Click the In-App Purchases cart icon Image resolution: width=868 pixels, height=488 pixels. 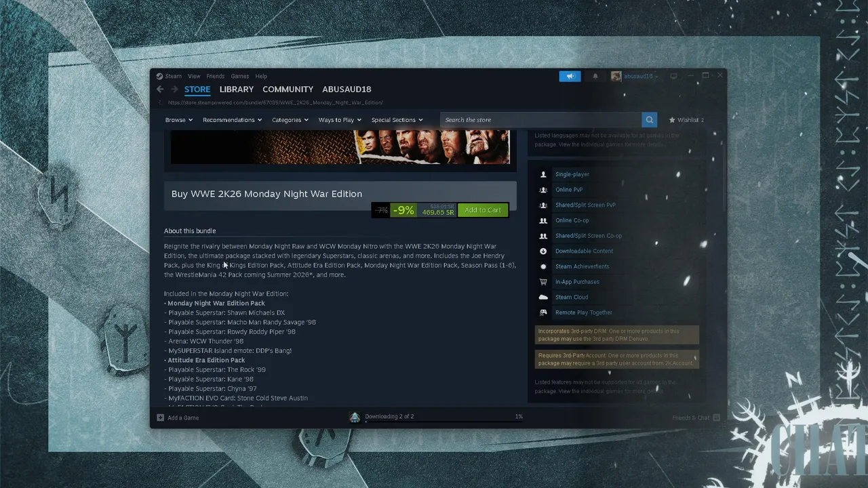pos(543,282)
